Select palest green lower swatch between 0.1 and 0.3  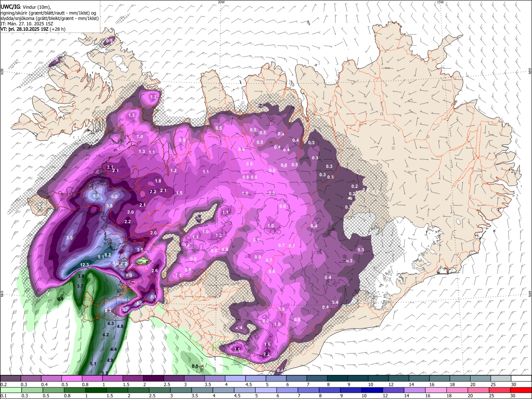tap(10, 390)
